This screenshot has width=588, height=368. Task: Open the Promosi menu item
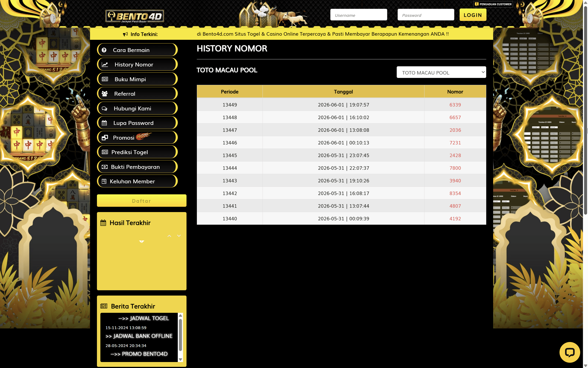coord(137,138)
